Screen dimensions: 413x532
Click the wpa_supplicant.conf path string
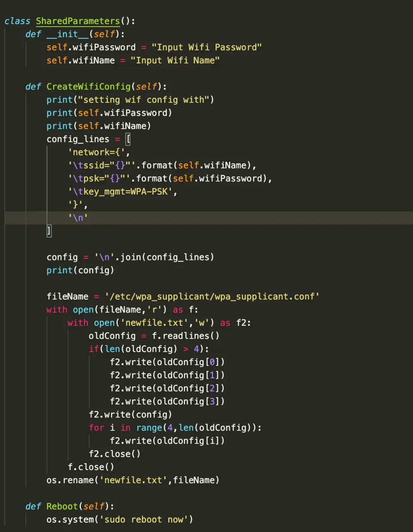212,297
